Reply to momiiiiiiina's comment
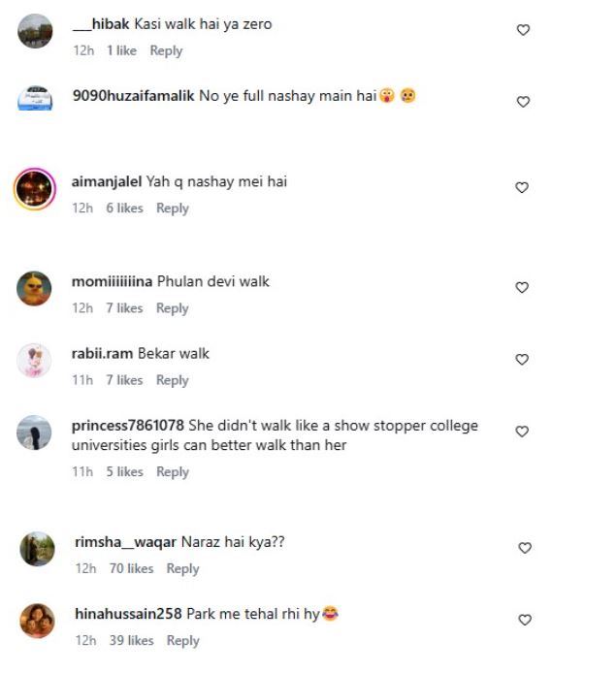The height and width of the screenshot is (673, 616). pos(172,308)
